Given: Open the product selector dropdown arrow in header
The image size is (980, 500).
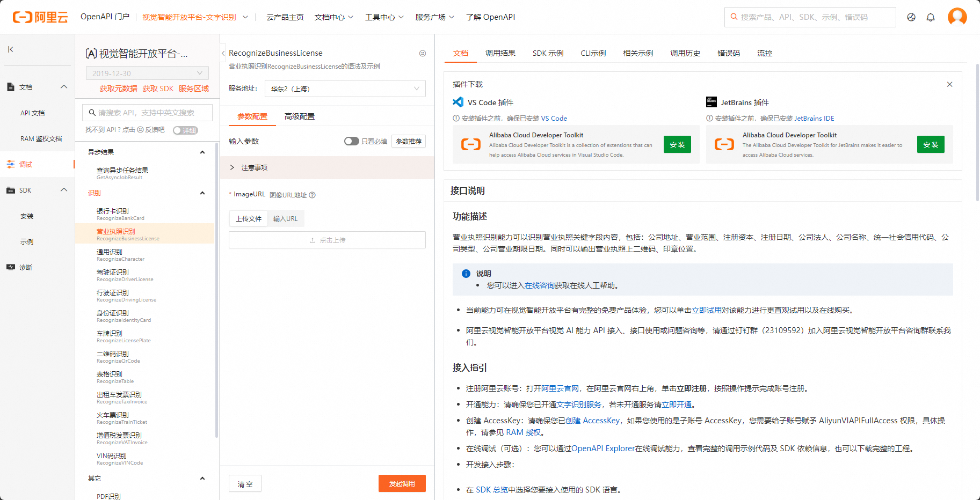Looking at the screenshot, I should (245, 17).
